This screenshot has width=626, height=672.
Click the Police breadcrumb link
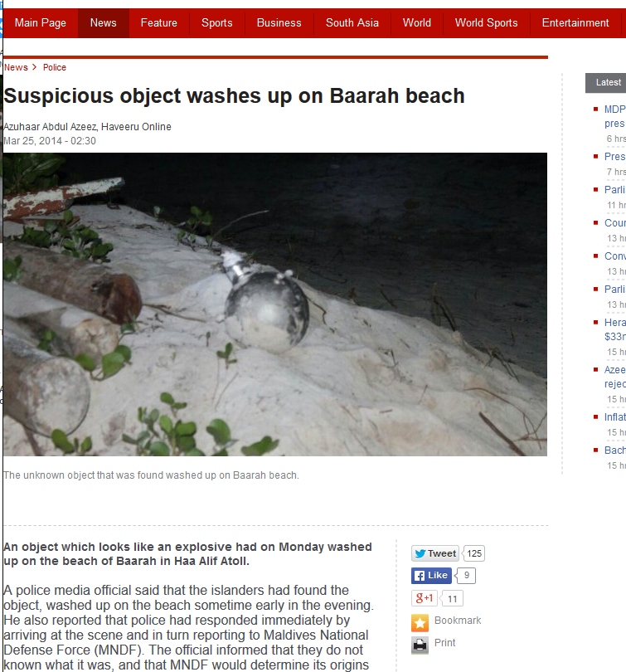[55, 67]
